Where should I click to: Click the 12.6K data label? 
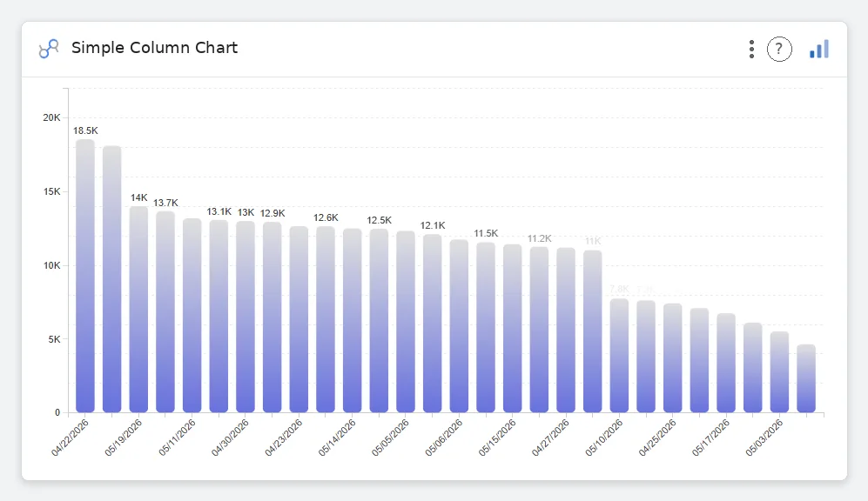[x=326, y=217]
